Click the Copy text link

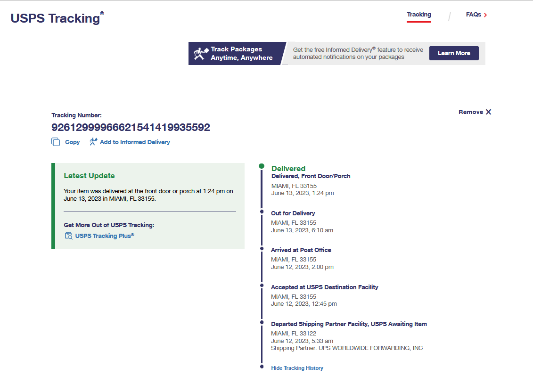[x=72, y=142]
